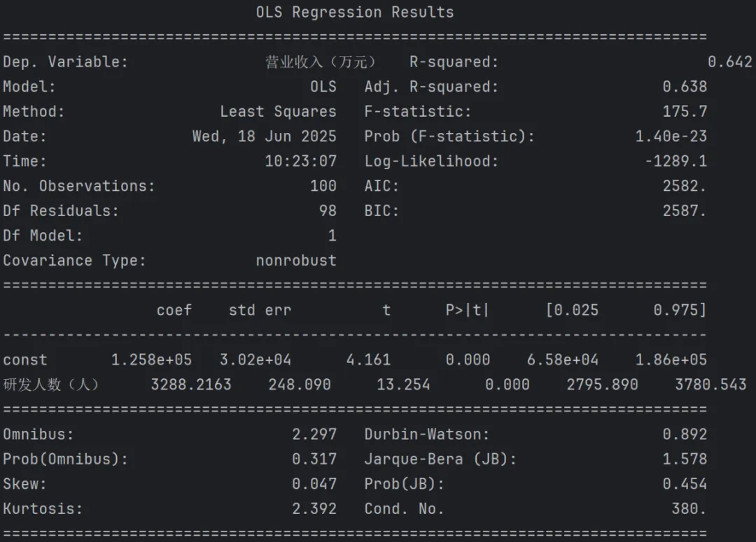Click the BIC value 2587

pos(684,211)
